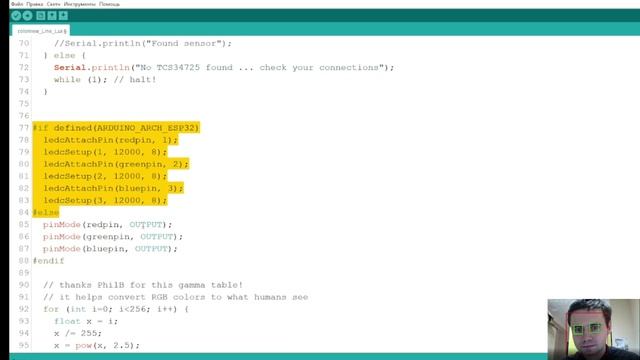Click the New sketch toolbar icon
Image resolution: width=640 pixels, height=360 pixels.
[40, 16]
